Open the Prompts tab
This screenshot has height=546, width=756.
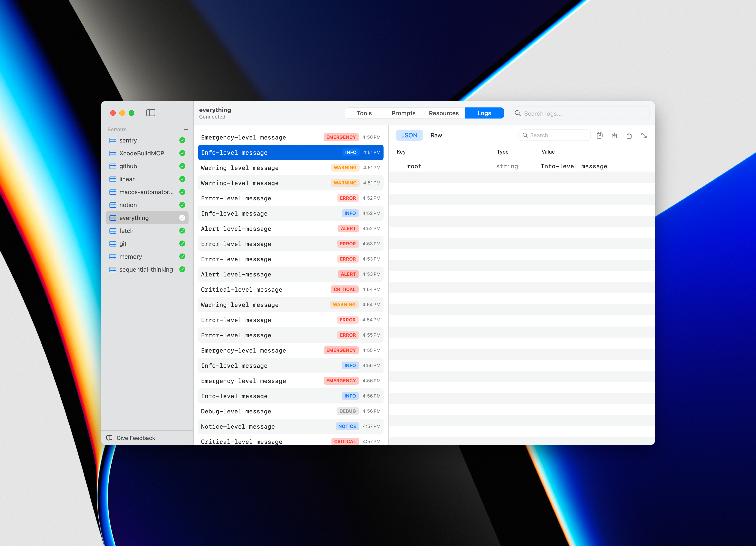[403, 113]
